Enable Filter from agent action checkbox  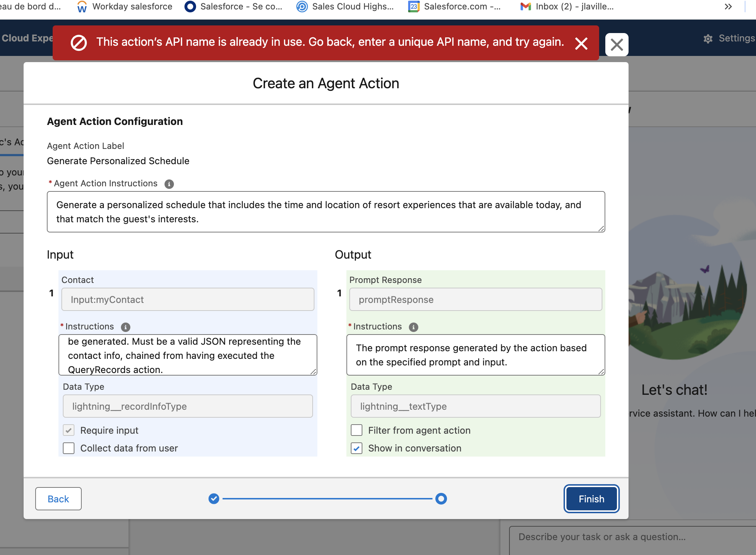point(357,430)
